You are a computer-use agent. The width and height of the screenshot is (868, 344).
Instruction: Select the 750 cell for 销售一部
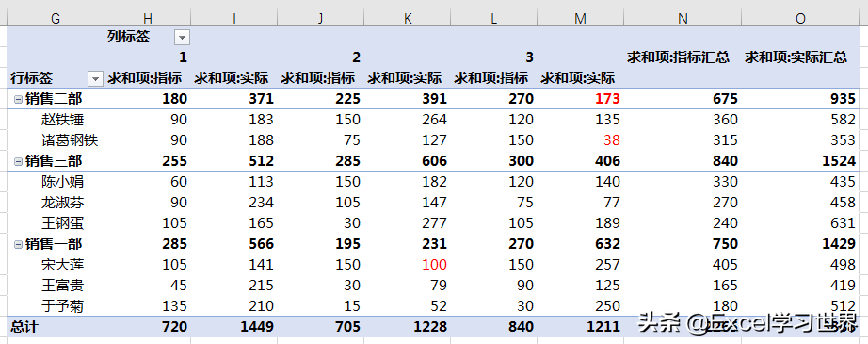coord(683,244)
